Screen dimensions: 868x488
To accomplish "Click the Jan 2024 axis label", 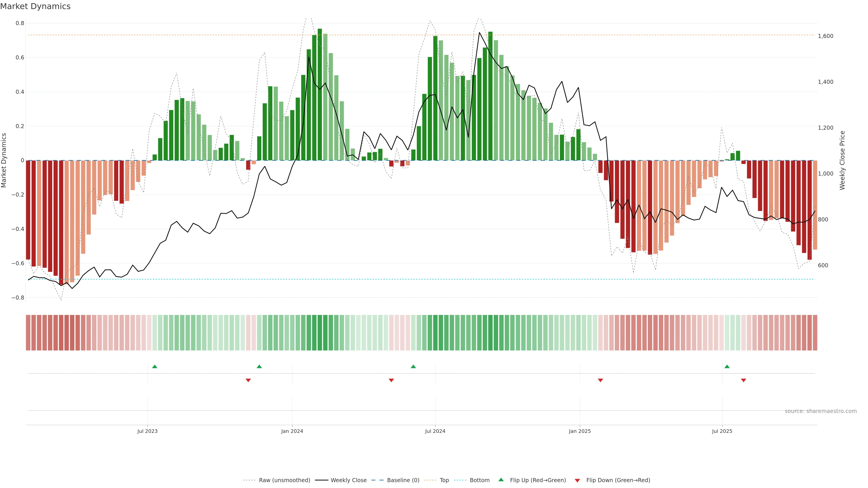I will click(x=292, y=431).
